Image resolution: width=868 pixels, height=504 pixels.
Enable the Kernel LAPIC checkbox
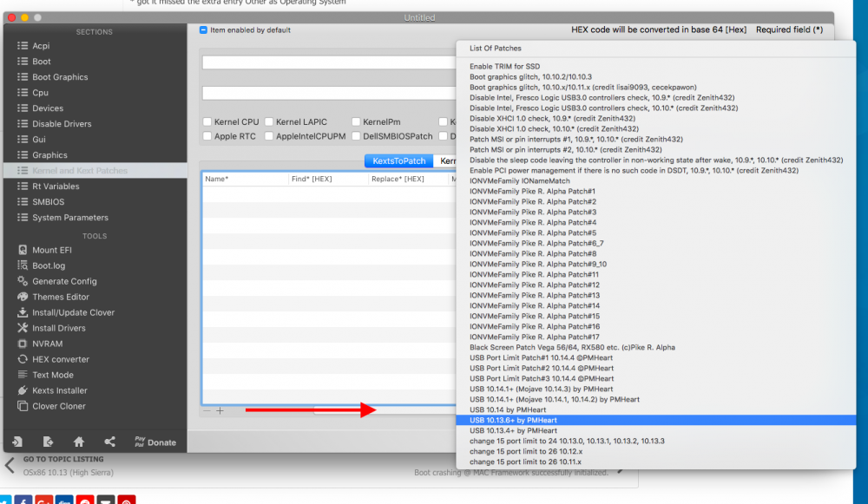pyautogui.click(x=269, y=121)
